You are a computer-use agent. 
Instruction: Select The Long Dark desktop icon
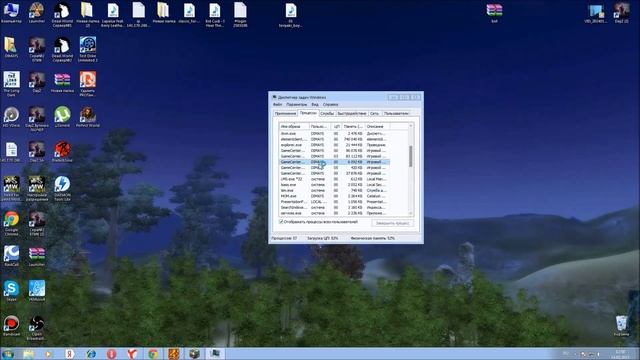(x=11, y=84)
